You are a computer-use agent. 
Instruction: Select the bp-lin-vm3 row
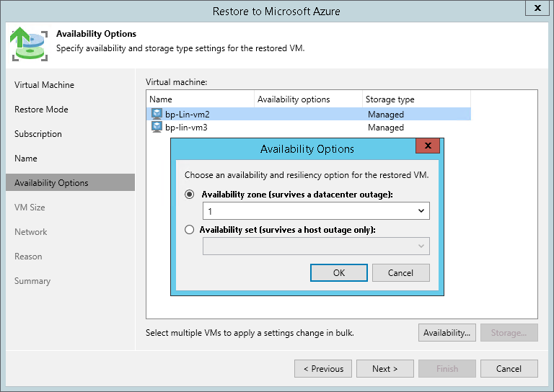309,128
